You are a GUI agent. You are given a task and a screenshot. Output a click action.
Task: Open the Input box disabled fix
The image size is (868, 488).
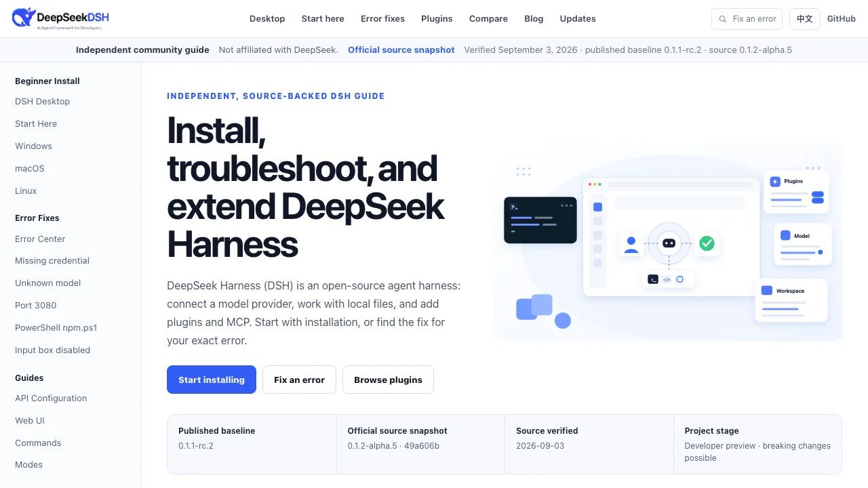point(53,350)
